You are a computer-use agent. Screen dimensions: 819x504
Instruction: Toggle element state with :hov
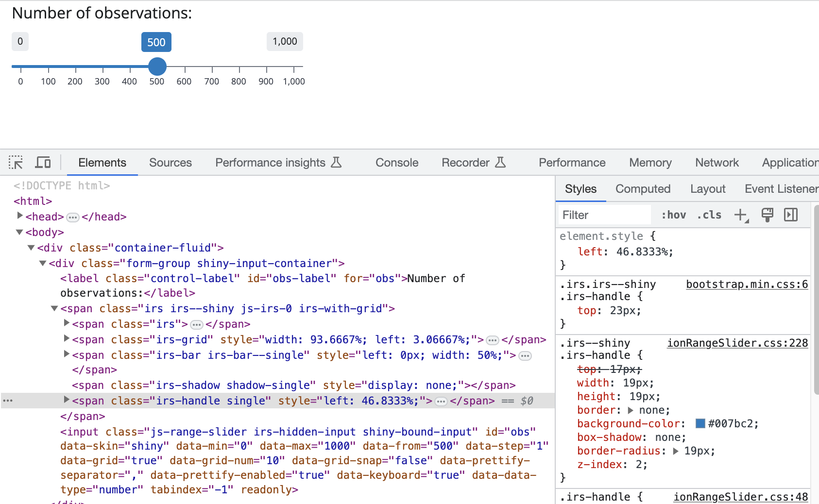coord(673,215)
